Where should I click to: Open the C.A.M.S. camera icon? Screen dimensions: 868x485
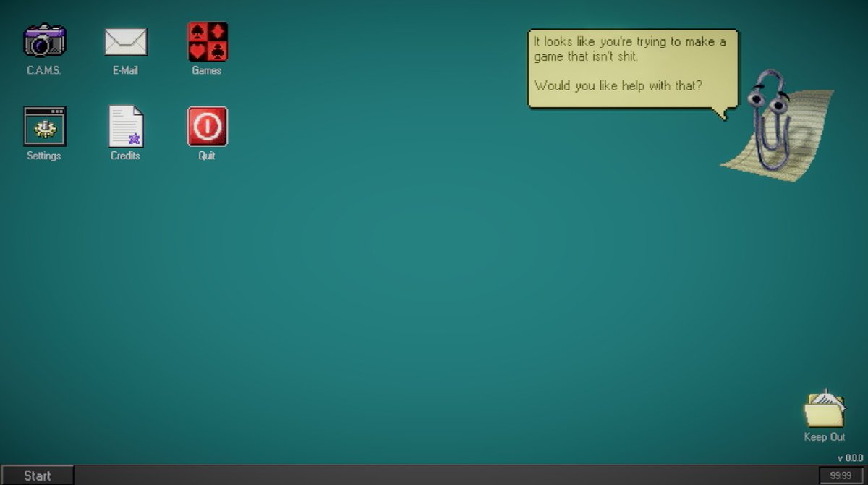coord(45,41)
